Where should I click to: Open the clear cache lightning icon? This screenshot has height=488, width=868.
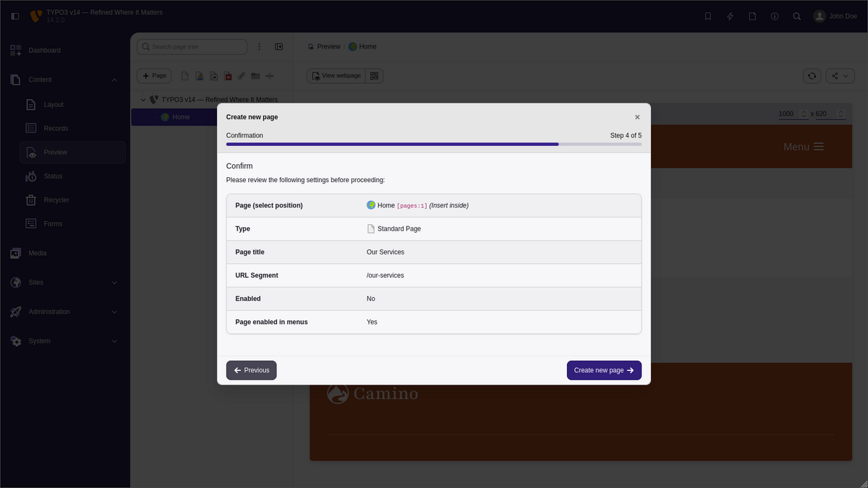point(730,16)
